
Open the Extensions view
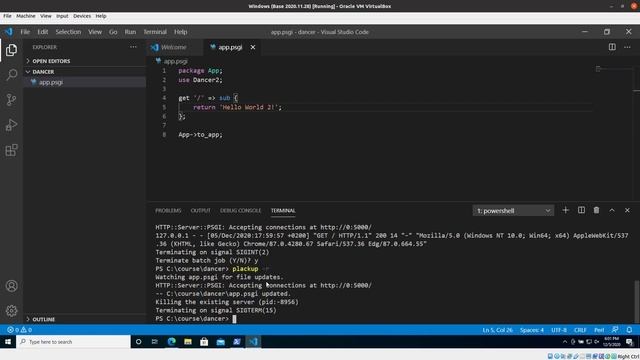11,150
